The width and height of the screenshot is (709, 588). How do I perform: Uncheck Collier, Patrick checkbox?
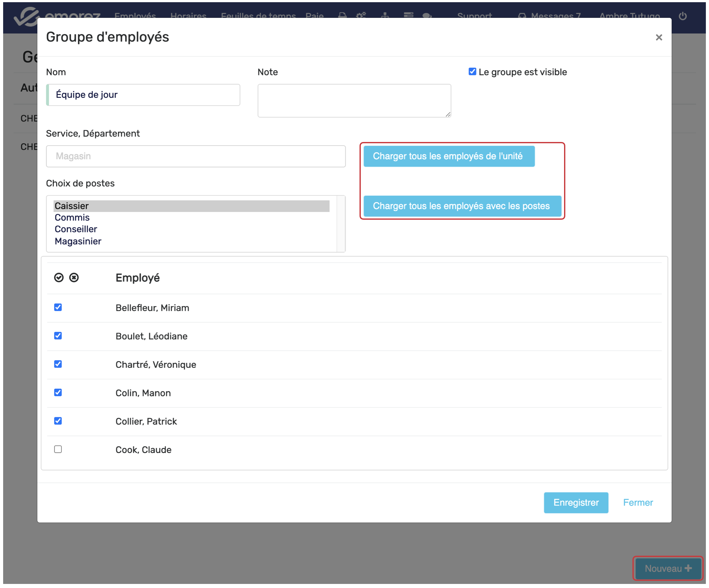point(58,421)
